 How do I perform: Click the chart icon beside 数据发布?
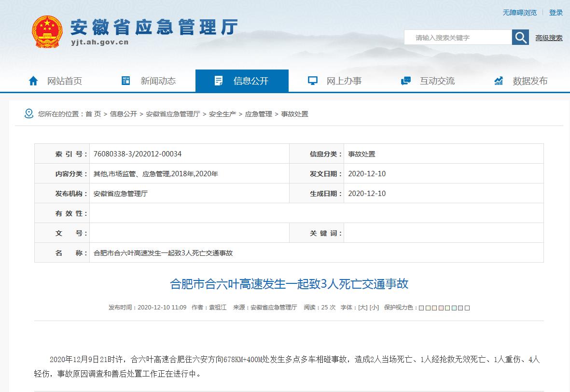coord(499,81)
